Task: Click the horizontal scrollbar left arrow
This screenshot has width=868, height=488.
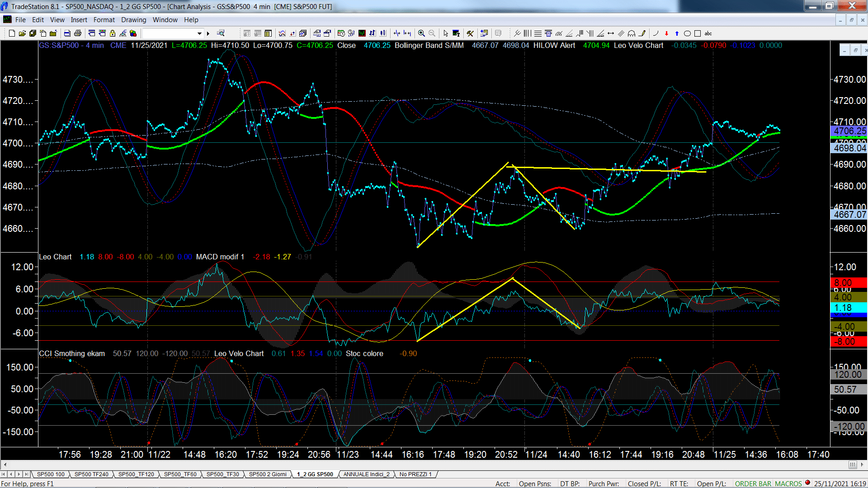Action: tap(5, 465)
